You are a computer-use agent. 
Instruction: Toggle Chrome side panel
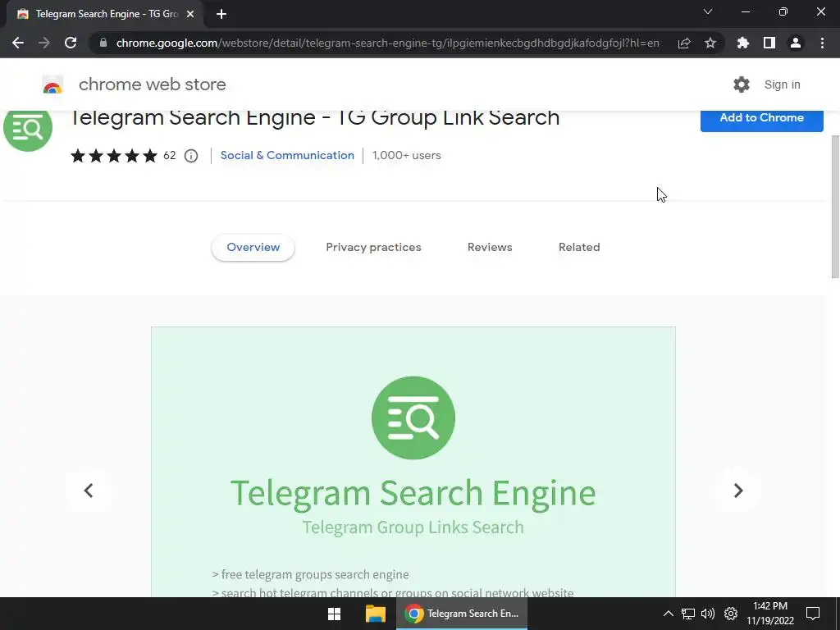point(769,43)
